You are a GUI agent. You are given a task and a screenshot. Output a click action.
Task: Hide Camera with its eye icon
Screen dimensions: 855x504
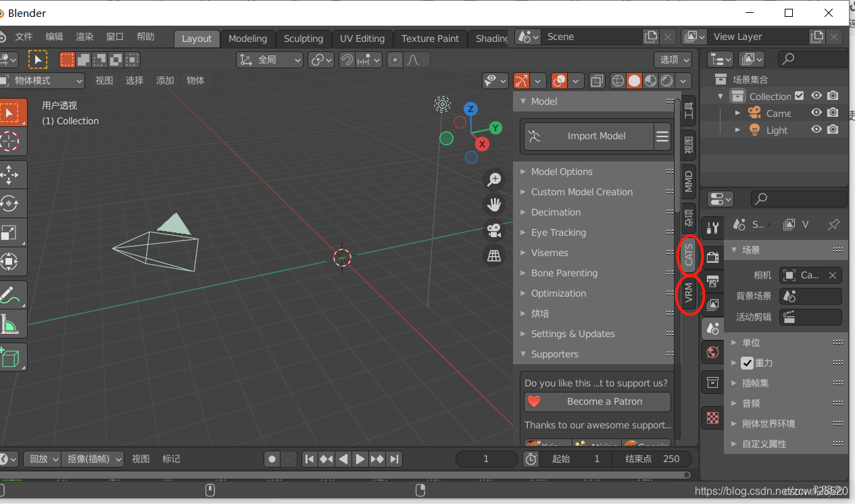pos(816,113)
